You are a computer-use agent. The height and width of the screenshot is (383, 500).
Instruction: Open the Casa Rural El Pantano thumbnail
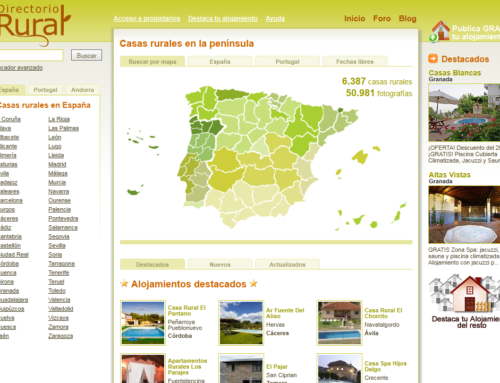[x=143, y=322]
